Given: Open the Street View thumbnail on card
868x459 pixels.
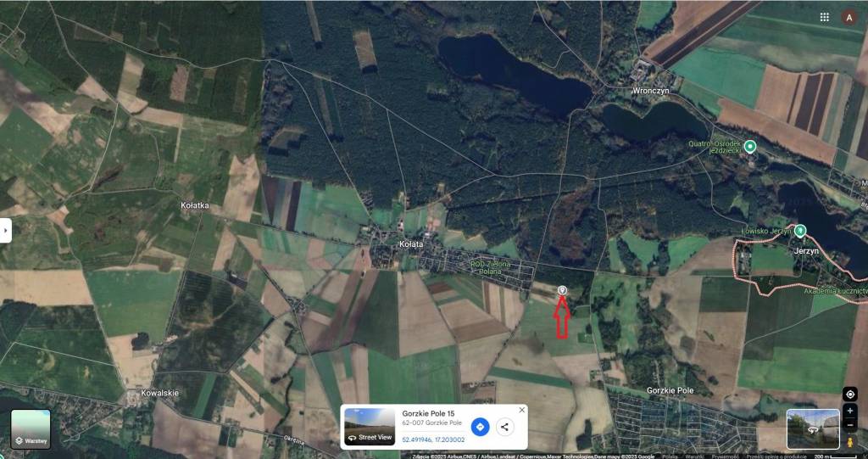Looking at the screenshot, I should pyautogui.click(x=370, y=427).
